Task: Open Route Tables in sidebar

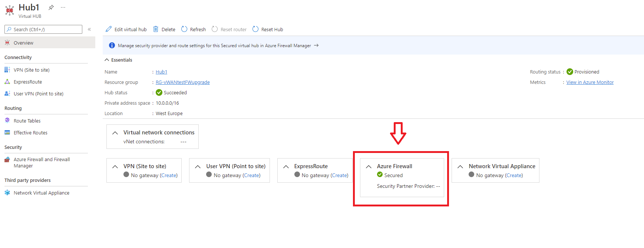Action: 27,121
